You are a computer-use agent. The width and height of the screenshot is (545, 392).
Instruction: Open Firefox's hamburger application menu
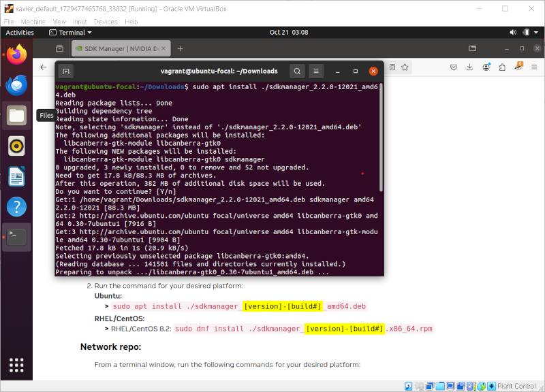point(534,67)
